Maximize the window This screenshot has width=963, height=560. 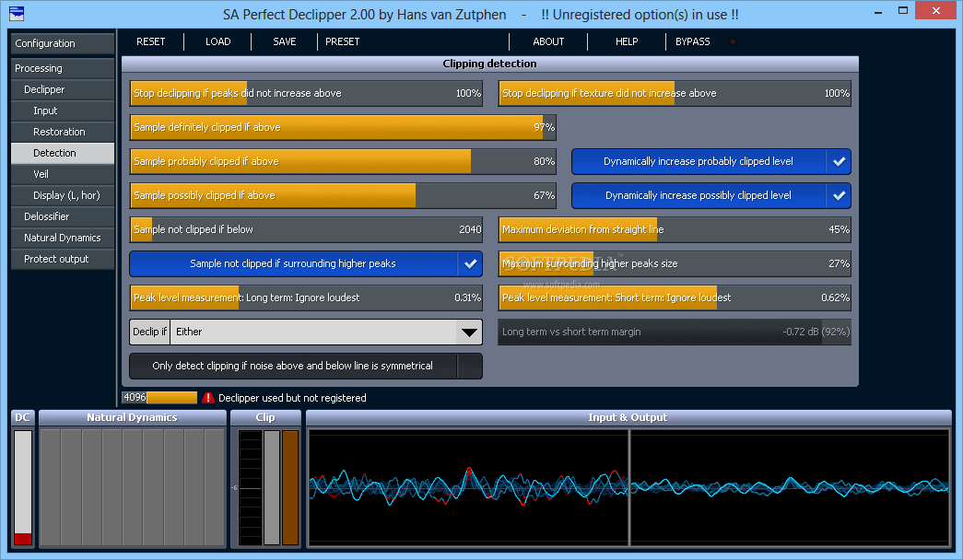pyautogui.click(x=903, y=11)
